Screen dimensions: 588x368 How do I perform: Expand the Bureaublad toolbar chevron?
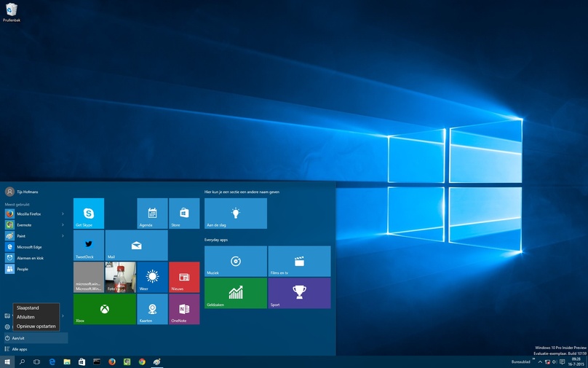tap(533, 360)
